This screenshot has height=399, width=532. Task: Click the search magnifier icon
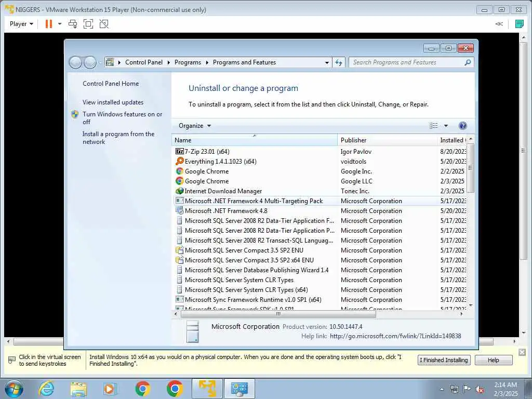(x=468, y=62)
